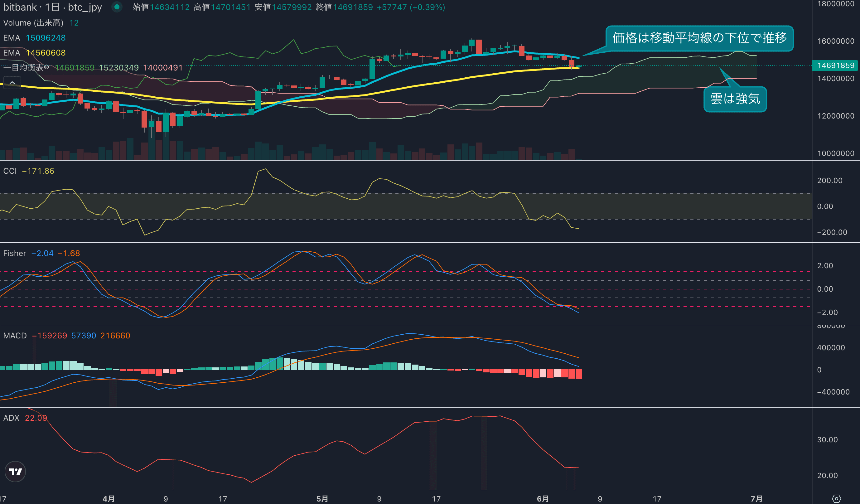This screenshot has height=504, width=860.
Task: Click the bitbank btc_jpy symbol title
Action: pyautogui.click(x=53, y=7)
